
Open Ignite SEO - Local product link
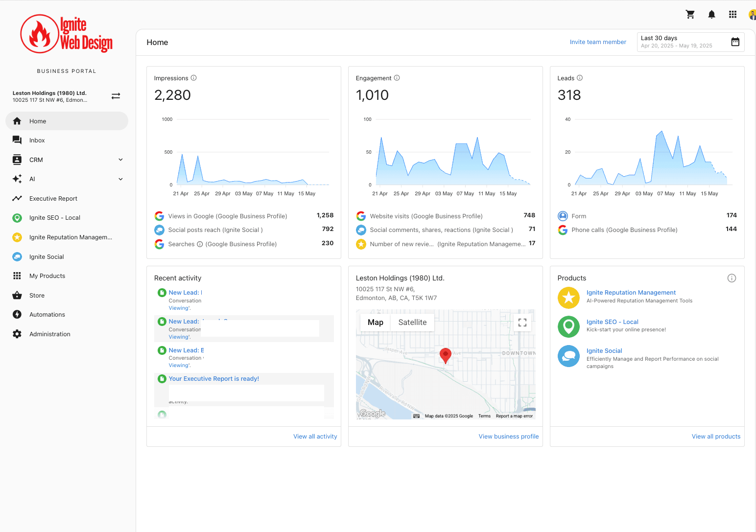[613, 322]
